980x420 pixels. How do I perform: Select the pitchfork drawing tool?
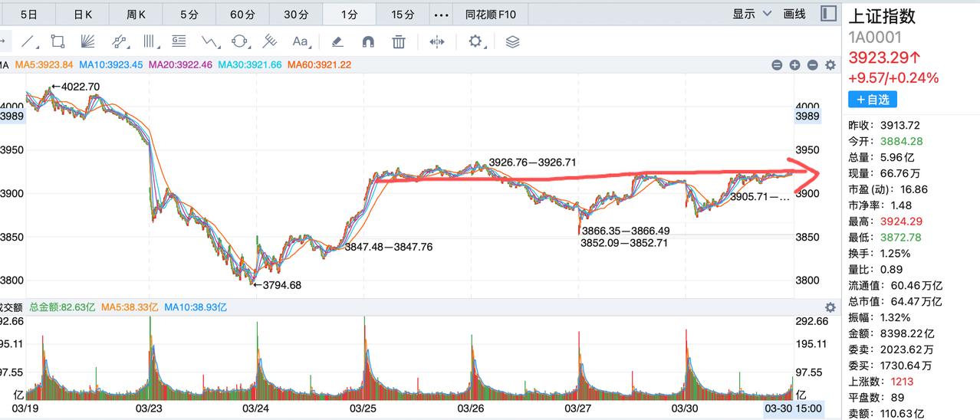[270, 41]
